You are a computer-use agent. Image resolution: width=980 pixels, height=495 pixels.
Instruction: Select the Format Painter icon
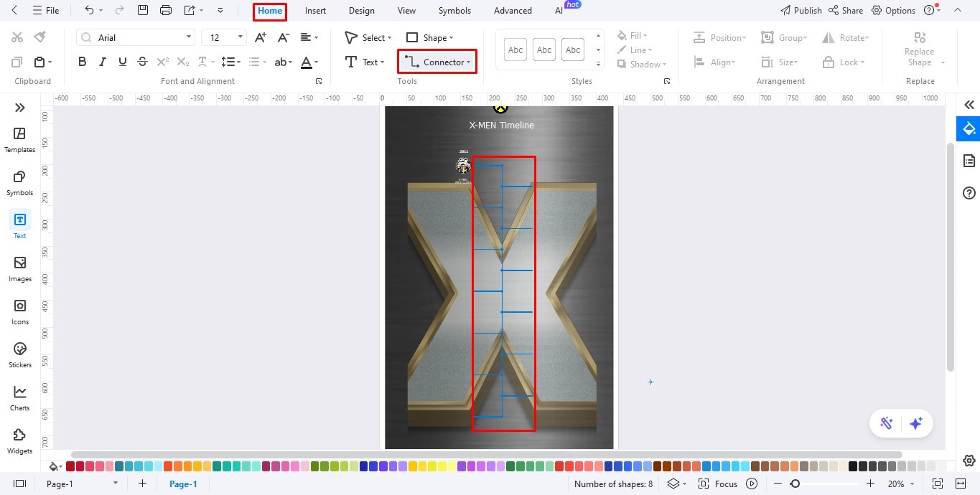click(40, 37)
